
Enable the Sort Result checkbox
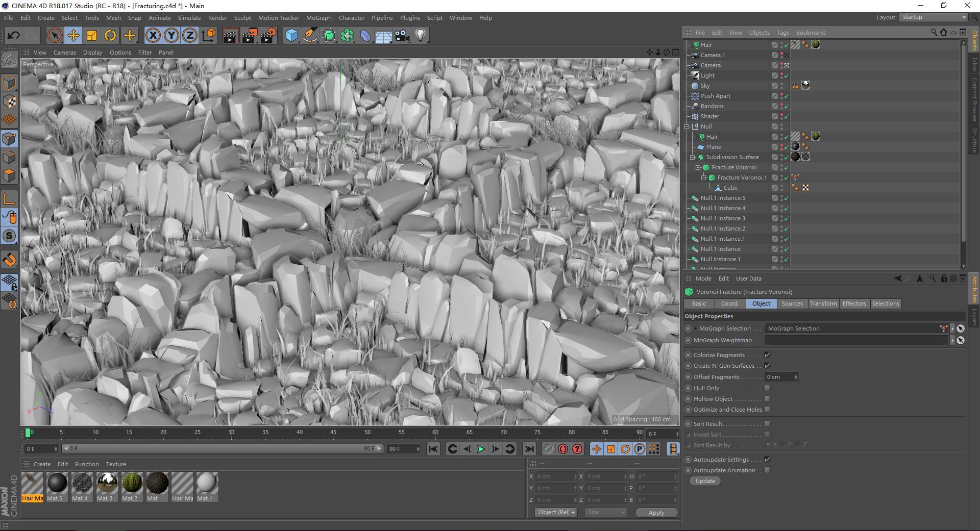767,424
